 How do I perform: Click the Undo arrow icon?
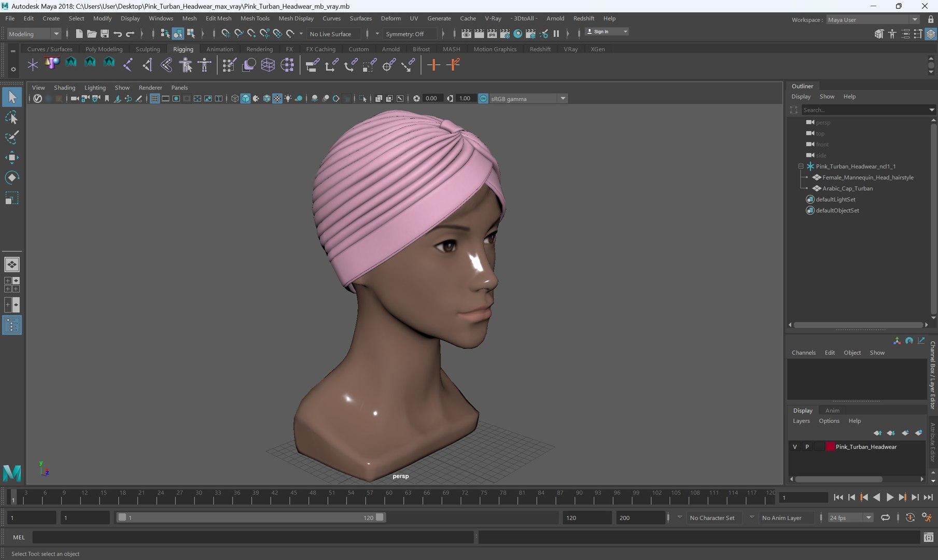118,34
